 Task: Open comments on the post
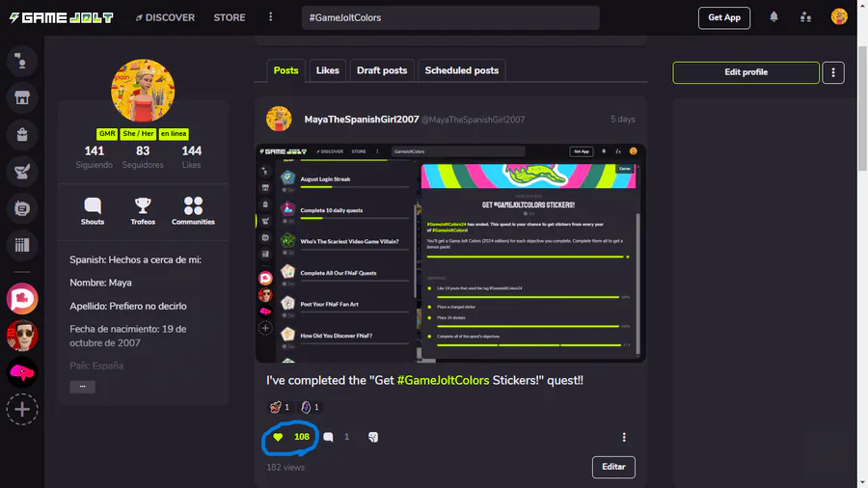click(x=328, y=437)
